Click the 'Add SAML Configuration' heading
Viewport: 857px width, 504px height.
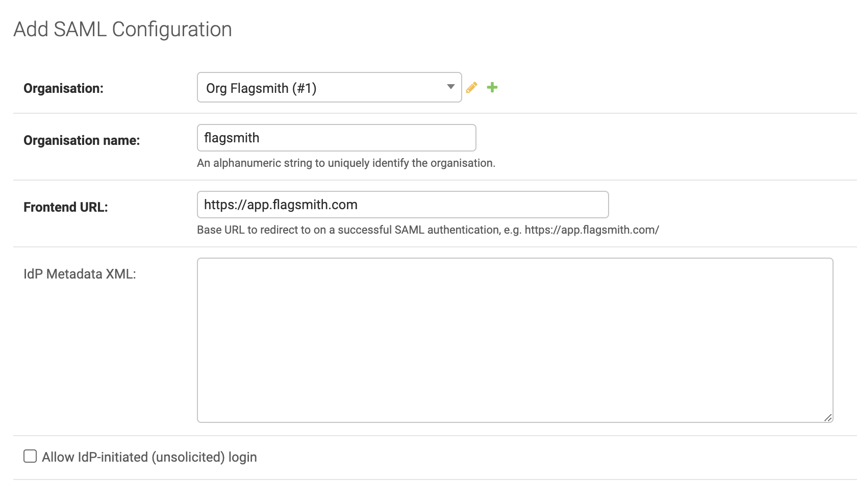pyautogui.click(x=123, y=30)
